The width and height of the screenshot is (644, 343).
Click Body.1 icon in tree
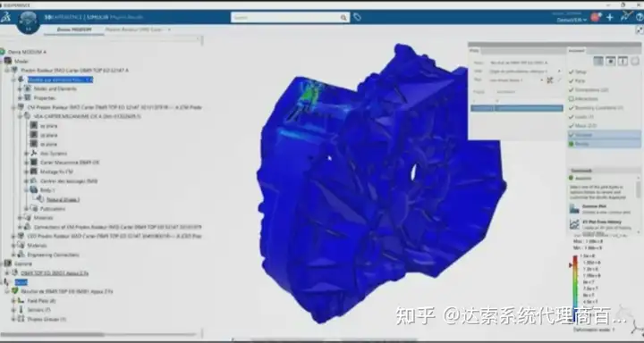point(34,190)
